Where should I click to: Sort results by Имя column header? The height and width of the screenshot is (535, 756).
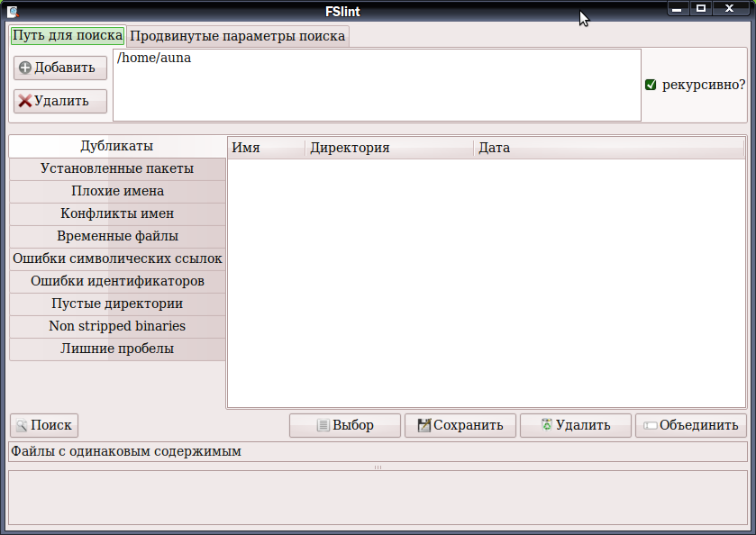click(x=267, y=148)
